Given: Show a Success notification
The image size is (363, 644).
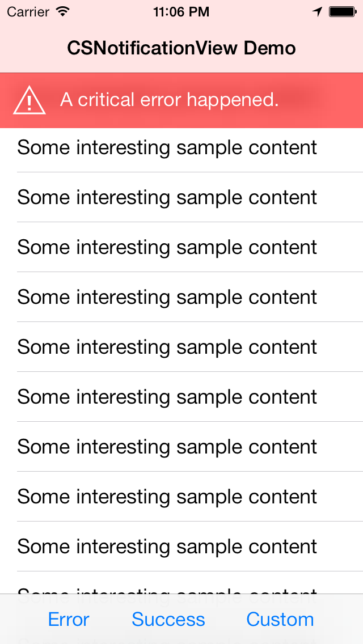Looking at the screenshot, I should point(168,619).
